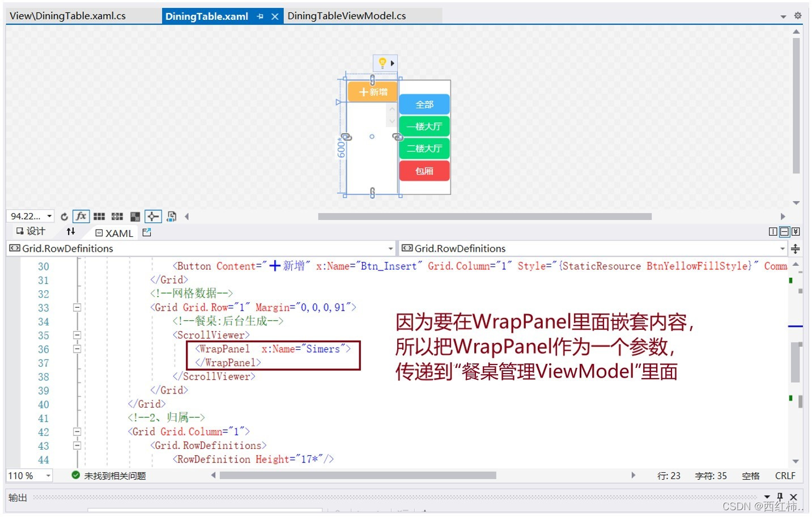812x517 pixels.
Task: Collapse the Grid block on line 33
Action: click(x=77, y=308)
